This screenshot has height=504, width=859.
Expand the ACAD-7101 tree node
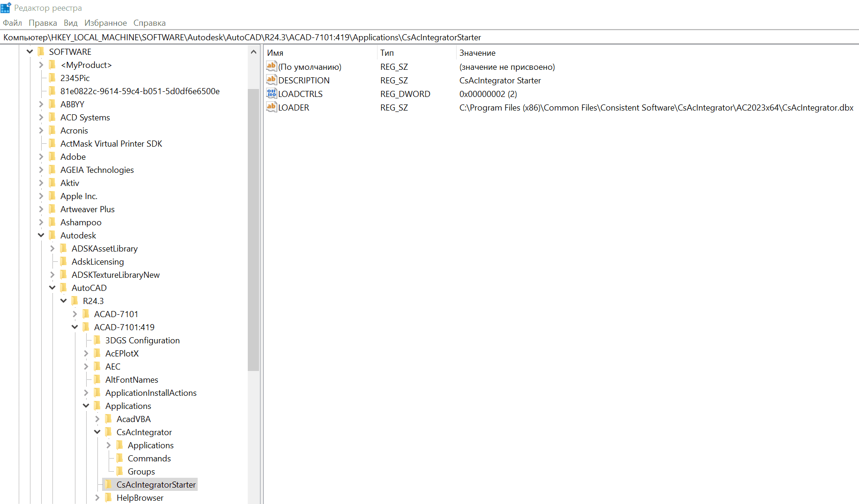click(75, 314)
